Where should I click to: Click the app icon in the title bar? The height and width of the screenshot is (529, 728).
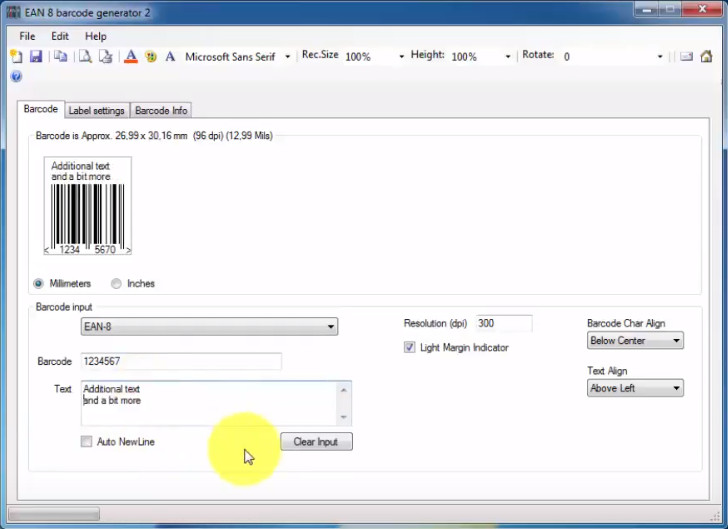click(x=13, y=12)
